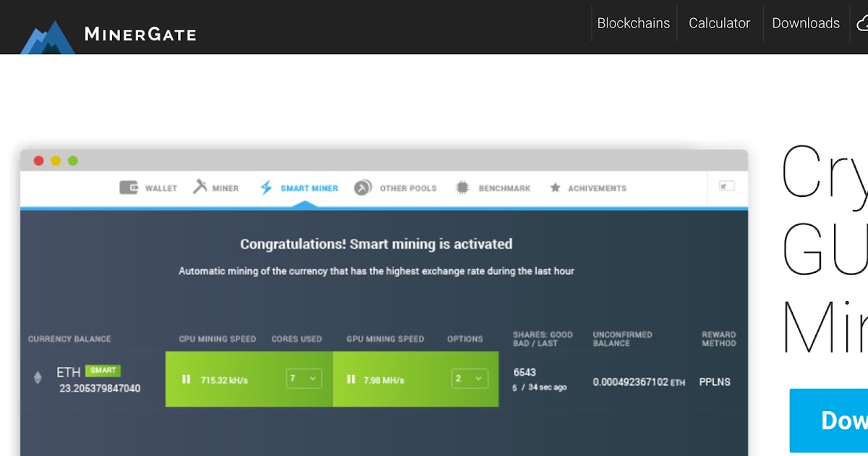Open the Other Pools tab
Screen dimensions: 868x456
[408, 188]
